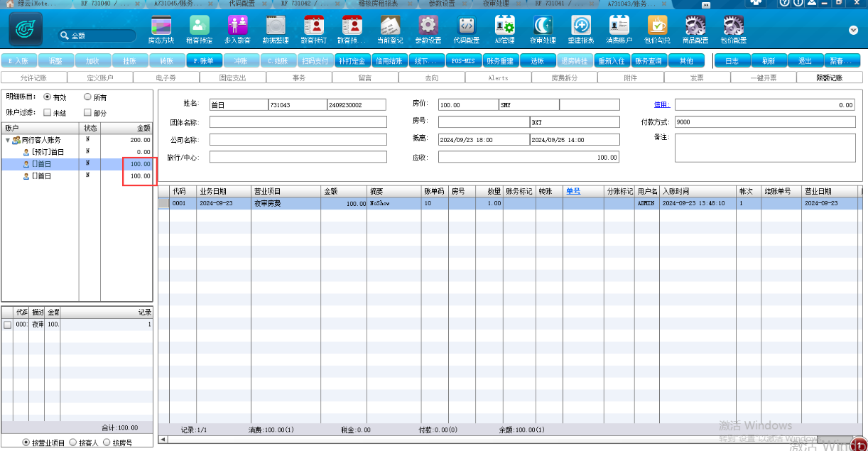The image size is (868, 451).
Task: Check the box in the 夜审 summary row
Action: point(8,325)
